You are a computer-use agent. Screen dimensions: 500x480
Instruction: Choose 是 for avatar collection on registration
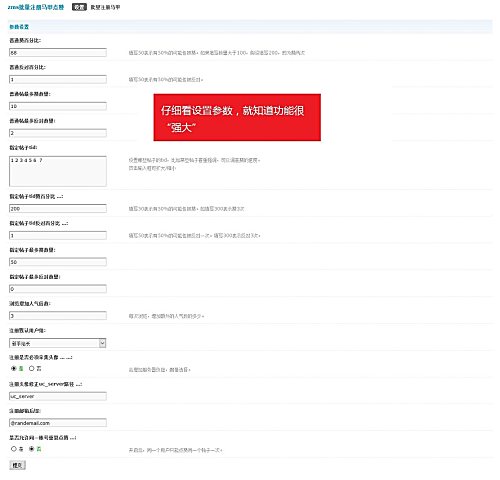click(14, 368)
